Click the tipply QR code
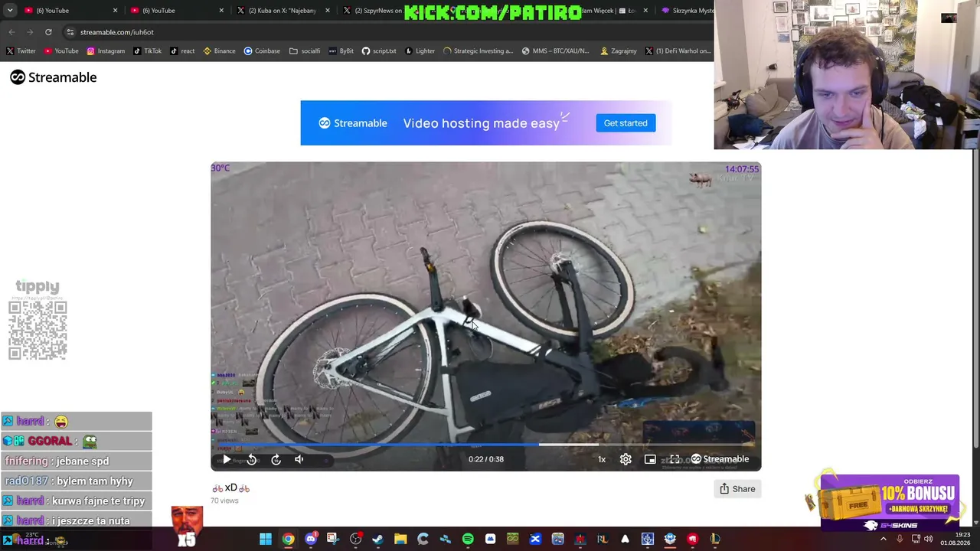Viewport: 980px width, 551px height. tap(38, 330)
